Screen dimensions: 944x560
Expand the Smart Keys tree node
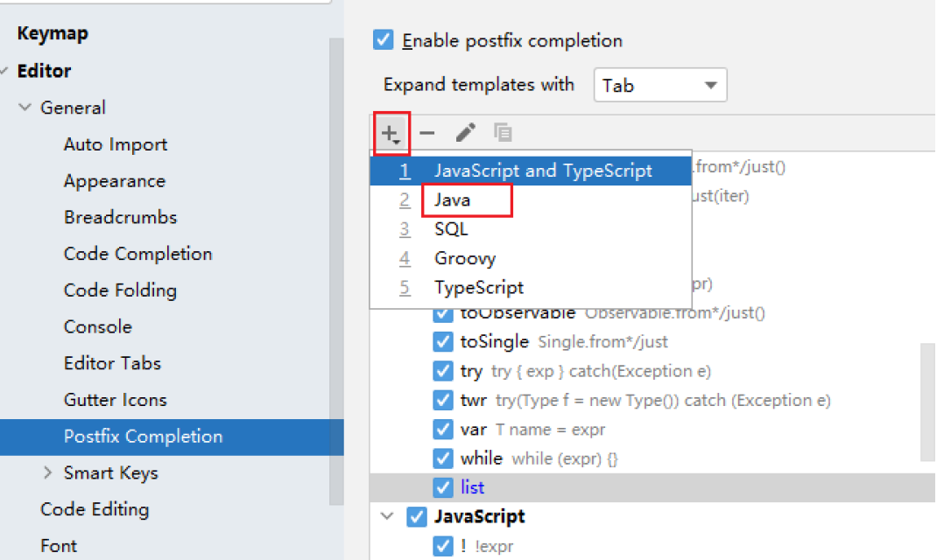tap(47, 472)
